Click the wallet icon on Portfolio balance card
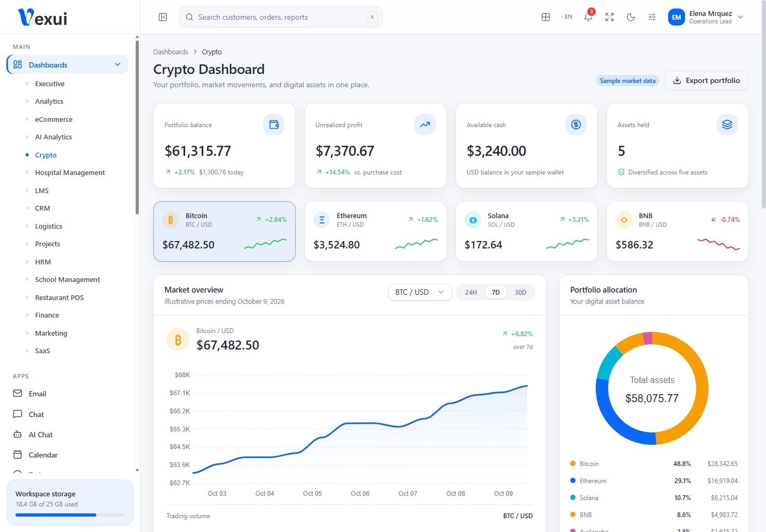This screenshot has width=766, height=532. (x=274, y=124)
